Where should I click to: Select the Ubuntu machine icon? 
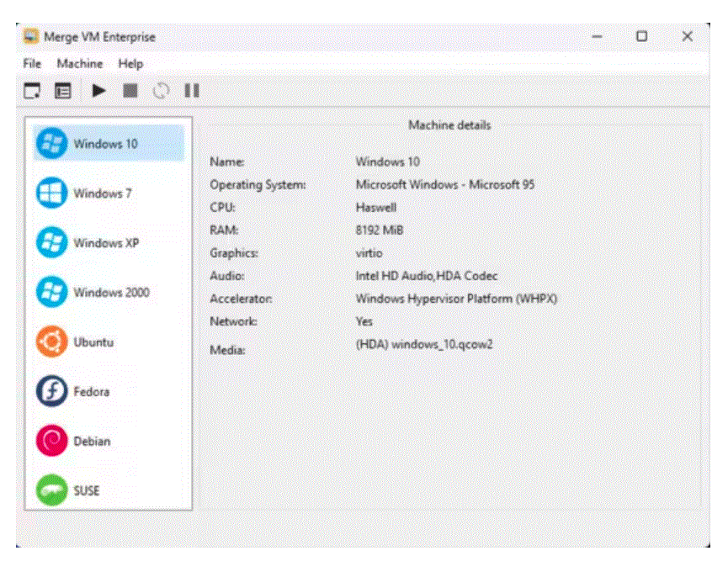point(51,342)
